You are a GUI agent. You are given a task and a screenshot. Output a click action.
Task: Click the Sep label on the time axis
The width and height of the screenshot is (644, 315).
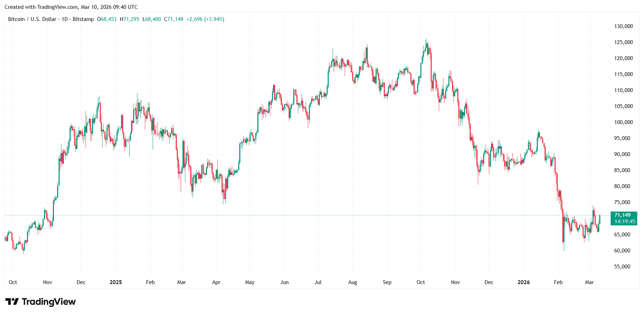pos(387,282)
